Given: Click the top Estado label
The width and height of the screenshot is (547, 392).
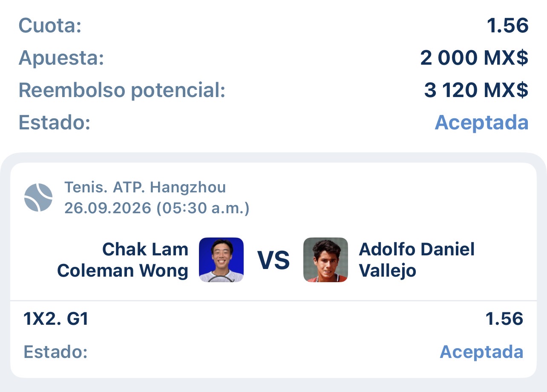Looking at the screenshot, I should (x=55, y=123).
